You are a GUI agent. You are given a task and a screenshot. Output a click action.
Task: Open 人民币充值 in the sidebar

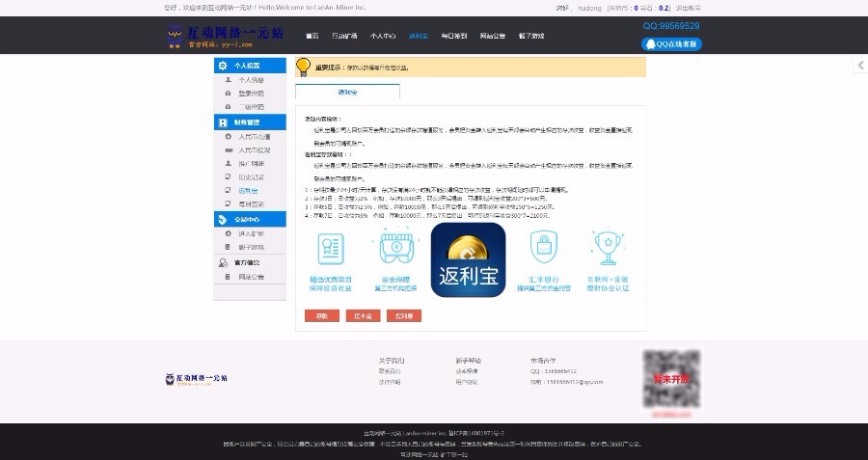[255, 137]
